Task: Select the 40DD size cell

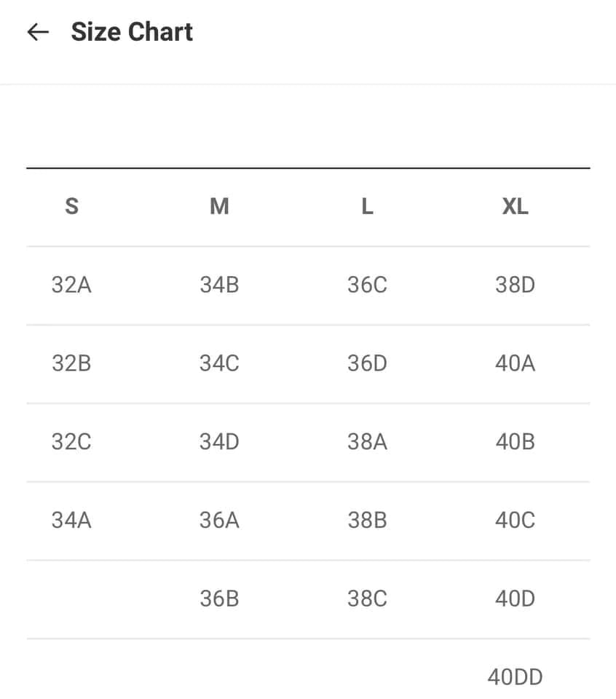Action: (x=515, y=677)
